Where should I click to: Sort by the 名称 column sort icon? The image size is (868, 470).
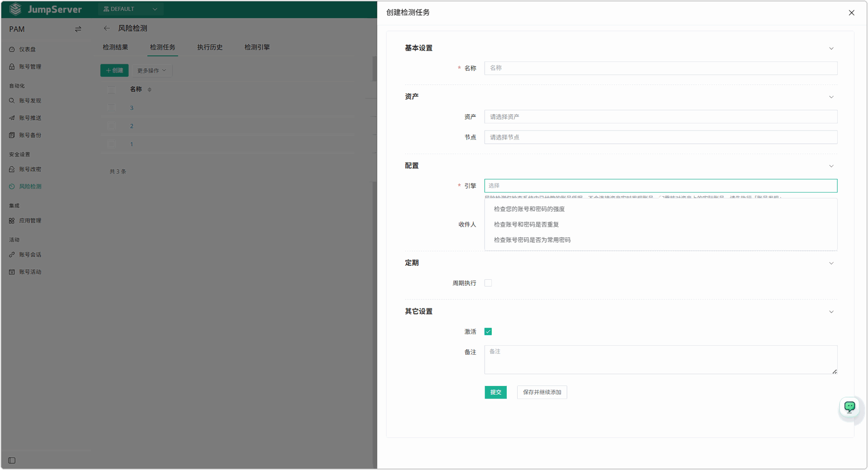[x=150, y=89]
